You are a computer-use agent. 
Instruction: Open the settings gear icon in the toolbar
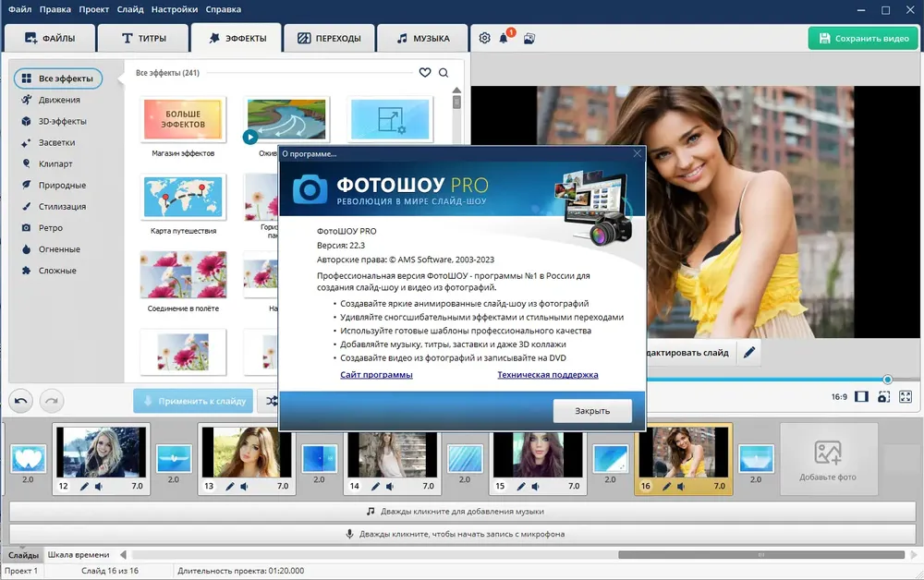tap(484, 38)
